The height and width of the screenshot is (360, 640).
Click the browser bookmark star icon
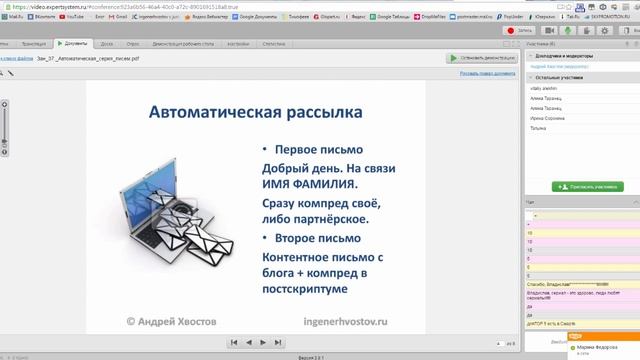(569, 7)
